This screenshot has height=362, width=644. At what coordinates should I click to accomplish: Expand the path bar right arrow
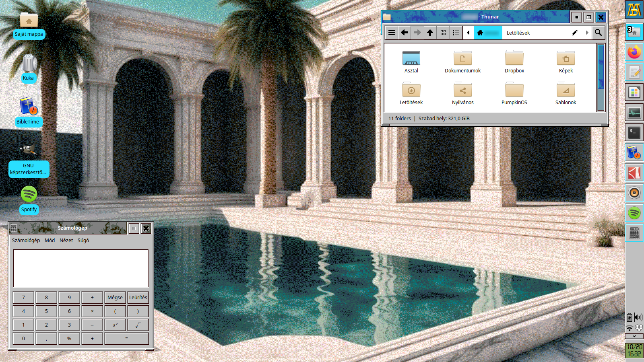[587, 33]
